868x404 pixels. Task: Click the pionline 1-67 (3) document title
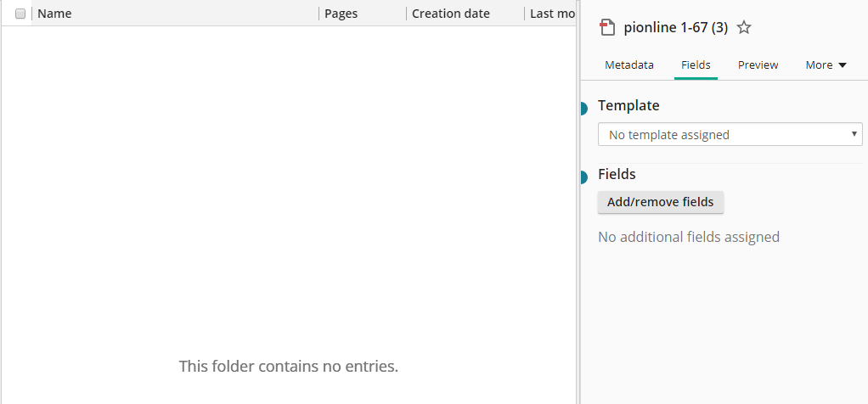click(675, 28)
